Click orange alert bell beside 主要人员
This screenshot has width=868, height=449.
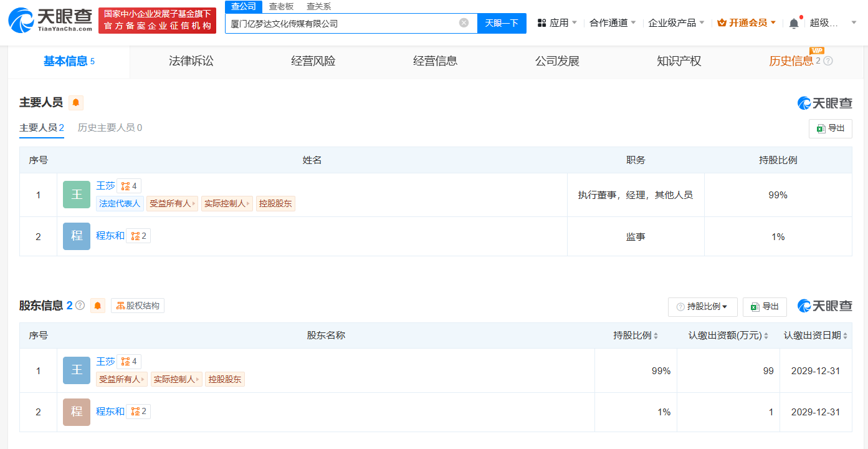pyautogui.click(x=76, y=103)
